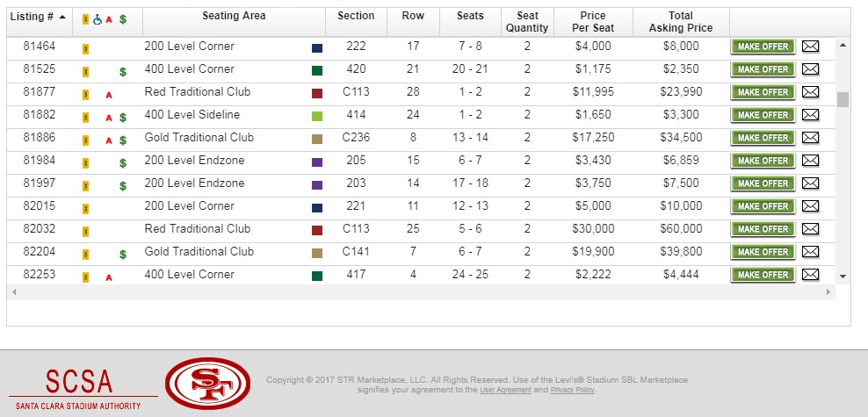Viewport: 868px width, 417px height.
Task: Make offer on listing 82253
Action: coord(763,275)
